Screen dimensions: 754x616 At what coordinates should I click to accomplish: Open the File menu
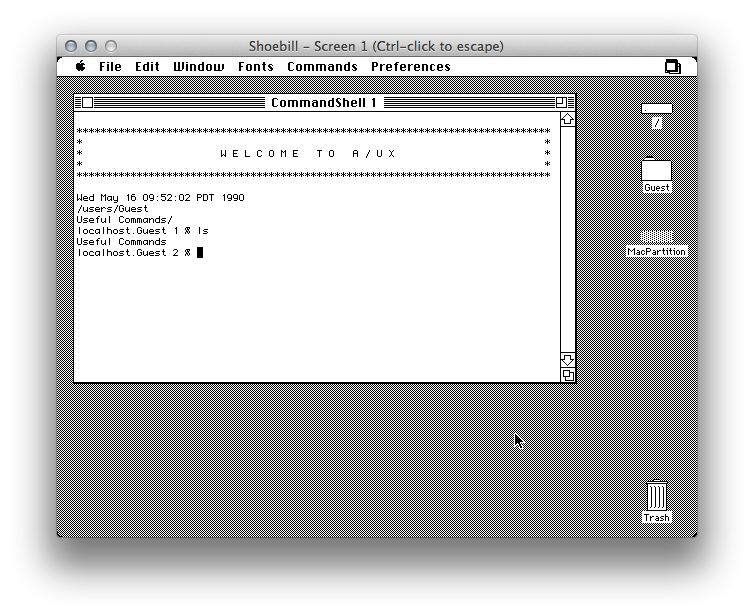[x=110, y=67]
